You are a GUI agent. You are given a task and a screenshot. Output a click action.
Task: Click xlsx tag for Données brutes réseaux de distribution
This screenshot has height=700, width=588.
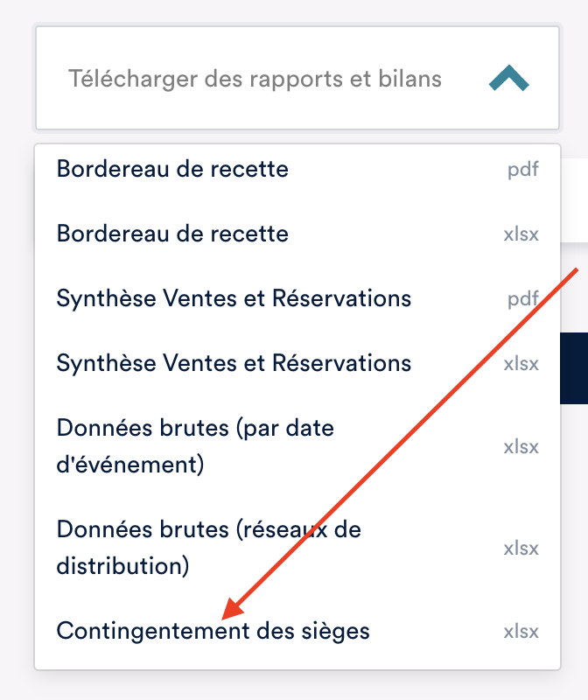521,549
